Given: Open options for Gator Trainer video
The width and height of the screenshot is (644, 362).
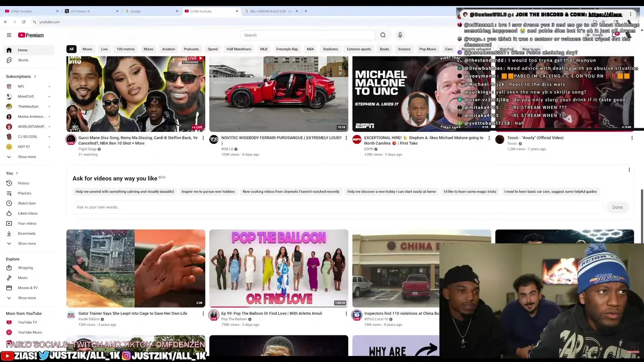Looking at the screenshot, I should tap(203, 314).
